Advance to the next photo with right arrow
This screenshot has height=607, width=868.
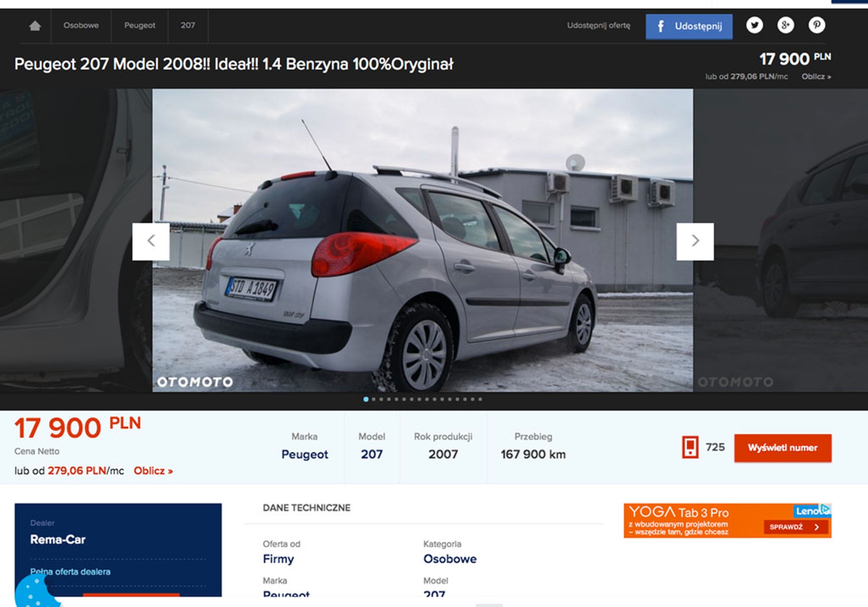[695, 240]
